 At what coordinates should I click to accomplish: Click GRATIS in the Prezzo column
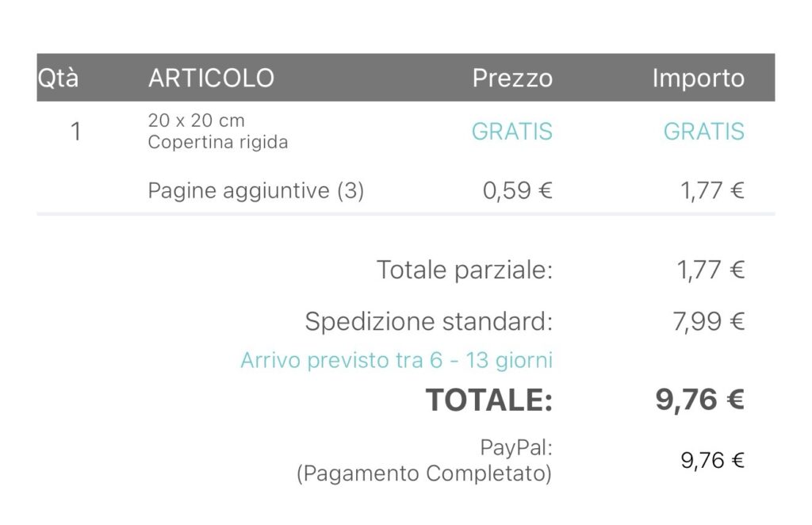tap(512, 132)
